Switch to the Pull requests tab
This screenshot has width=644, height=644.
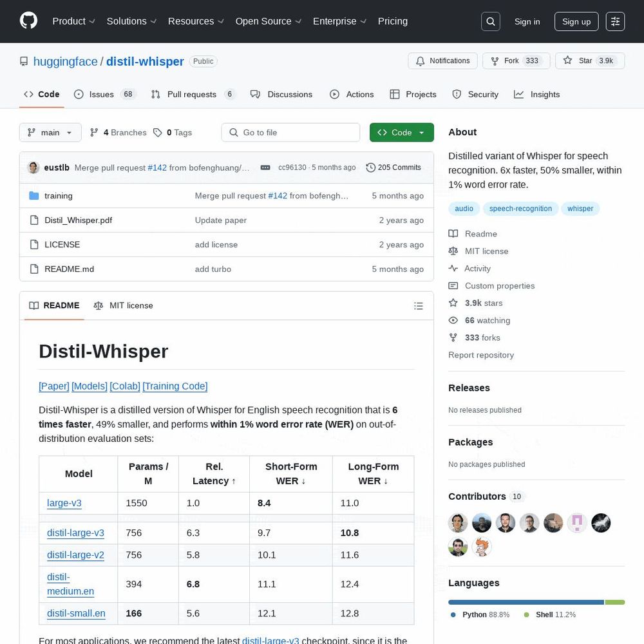[x=193, y=95]
